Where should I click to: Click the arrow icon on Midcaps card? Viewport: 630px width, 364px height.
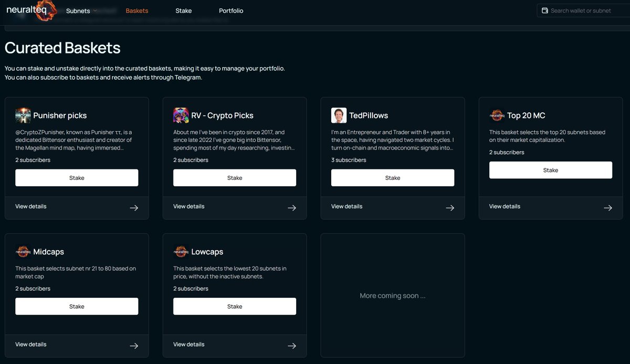point(134,346)
